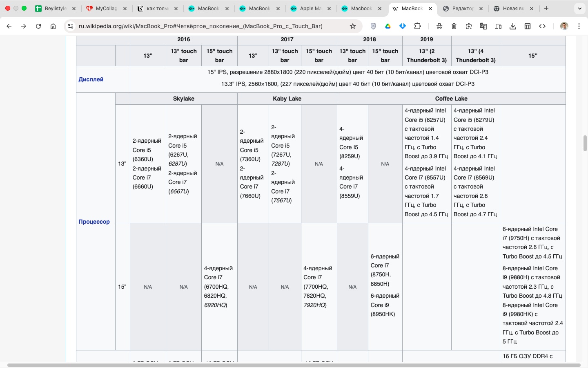Open the Downloads icon in toolbar
Image resolution: width=588 pixels, height=368 pixels.
coord(513,26)
